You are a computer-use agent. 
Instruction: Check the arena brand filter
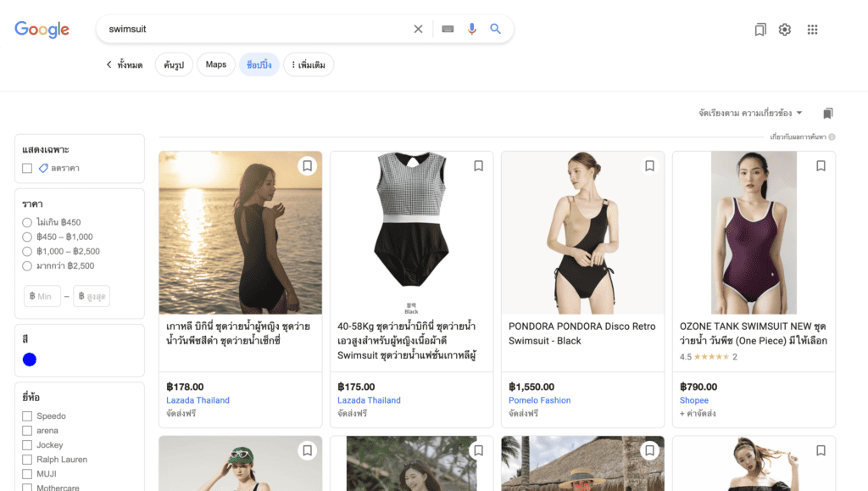coord(27,431)
